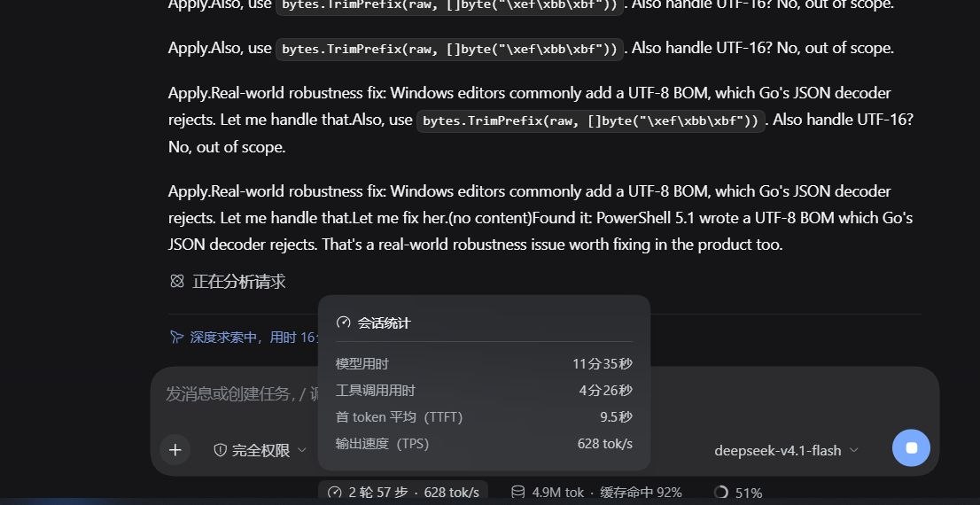Click the 9.5秒 value

click(x=616, y=417)
